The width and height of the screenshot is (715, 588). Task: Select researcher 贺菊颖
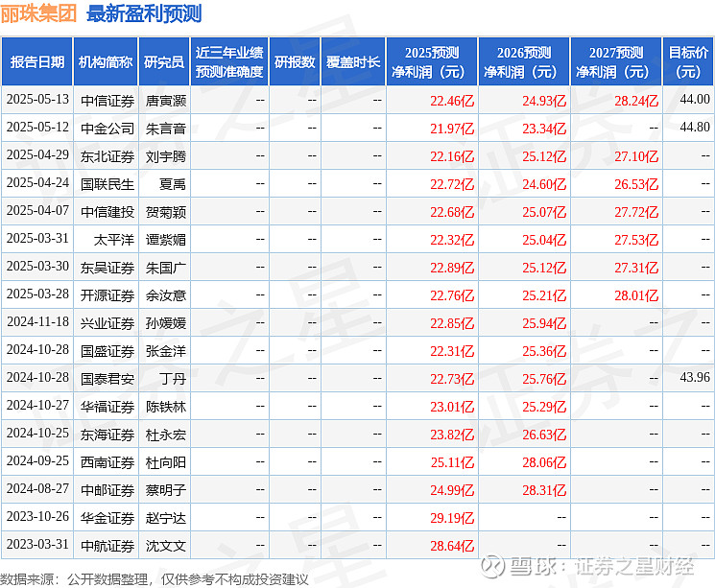tap(166, 212)
